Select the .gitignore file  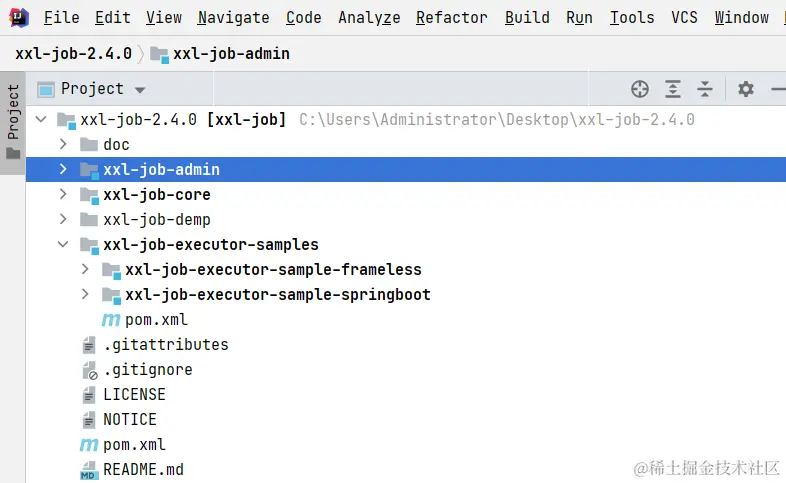coord(406,370)
